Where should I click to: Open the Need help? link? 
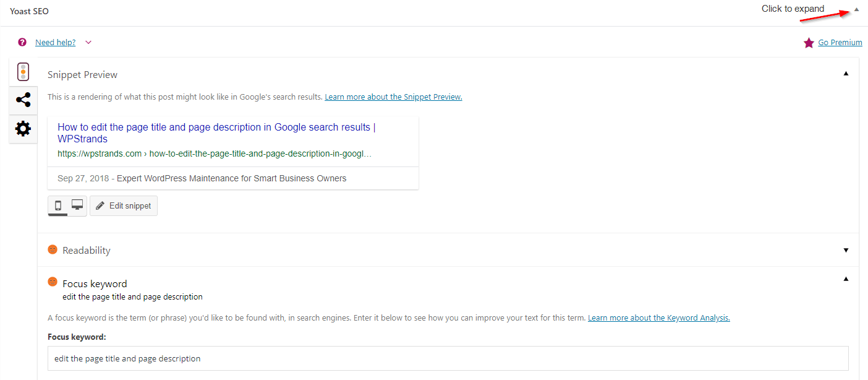click(56, 42)
